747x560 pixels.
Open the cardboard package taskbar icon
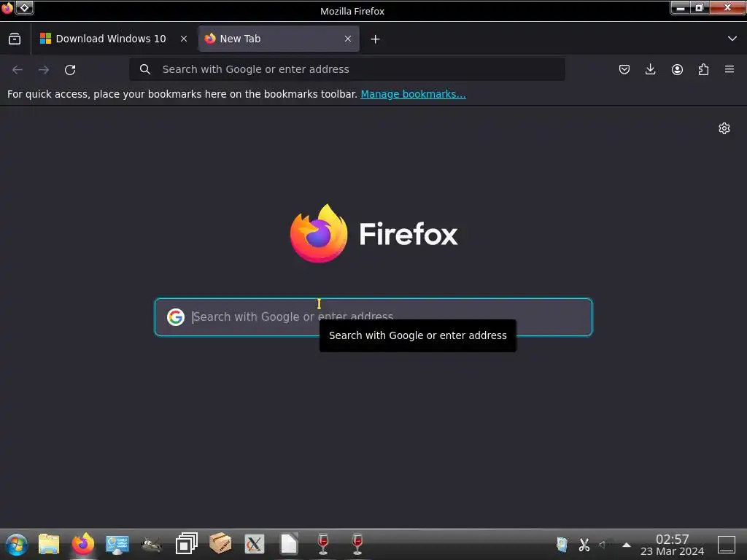click(220, 544)
